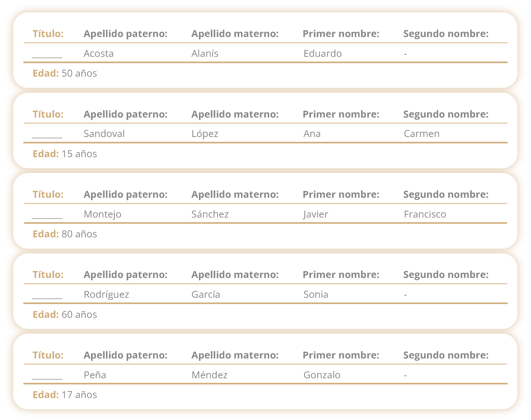The height and width of the screenshot is (420, 531).
Task: Click the maternal surname Sánchez
Action: 210,214
